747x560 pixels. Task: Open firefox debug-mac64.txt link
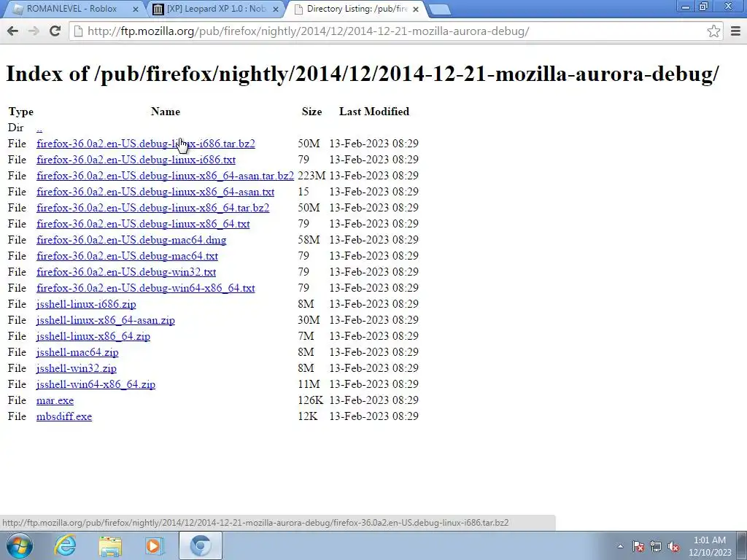click(x=127, y=256)
